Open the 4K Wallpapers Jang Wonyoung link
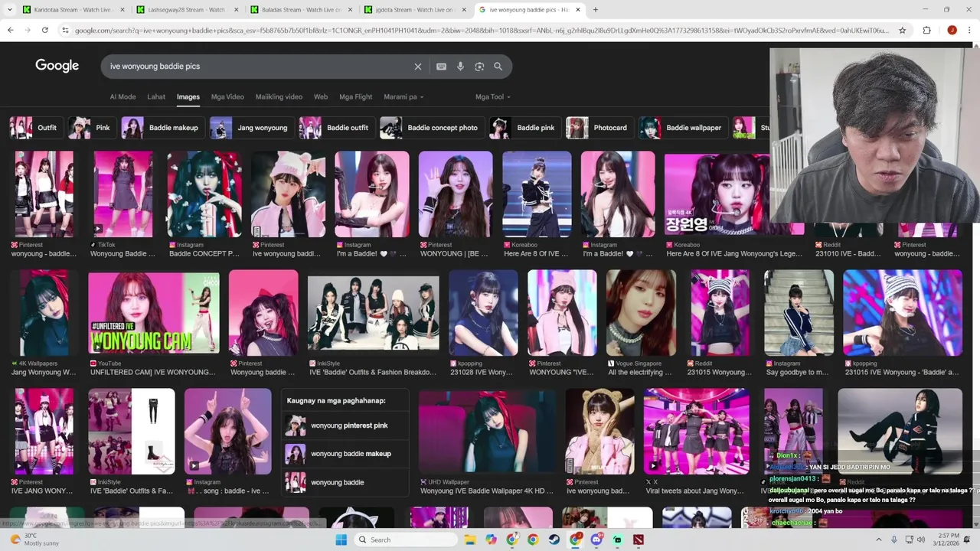The image size is (980, 551). [x=44, y=373]
